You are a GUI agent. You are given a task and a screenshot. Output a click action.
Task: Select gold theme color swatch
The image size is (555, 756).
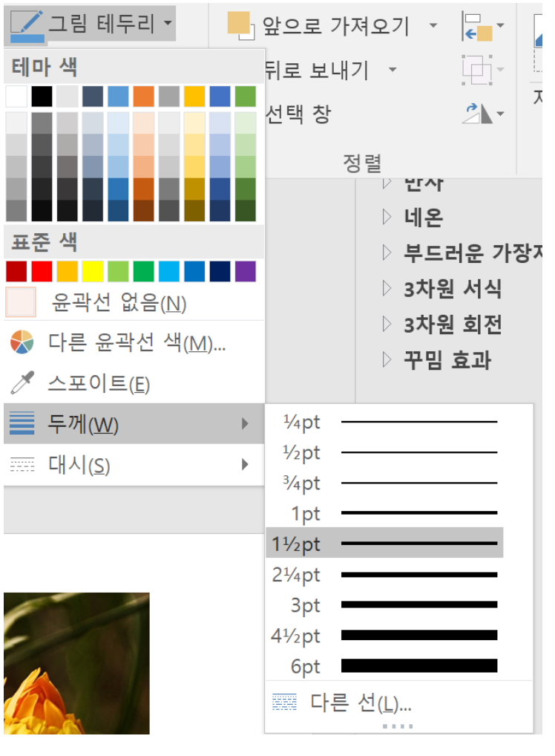[x=194, y=97]
